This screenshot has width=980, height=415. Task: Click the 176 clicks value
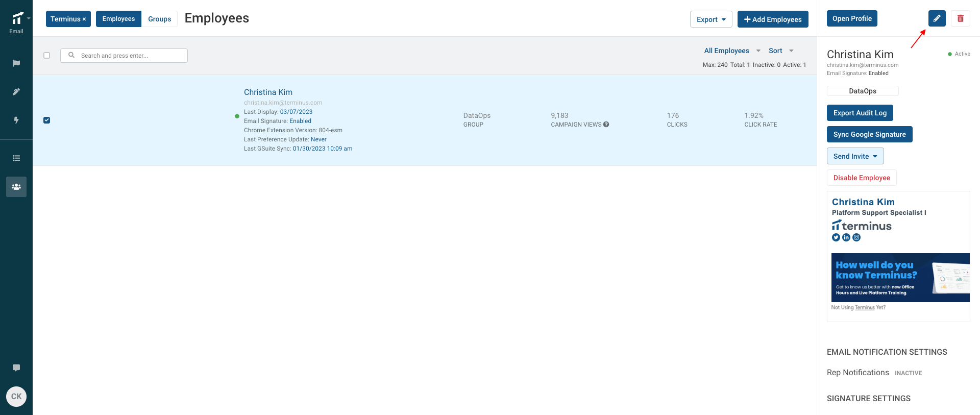coord(673,116)
